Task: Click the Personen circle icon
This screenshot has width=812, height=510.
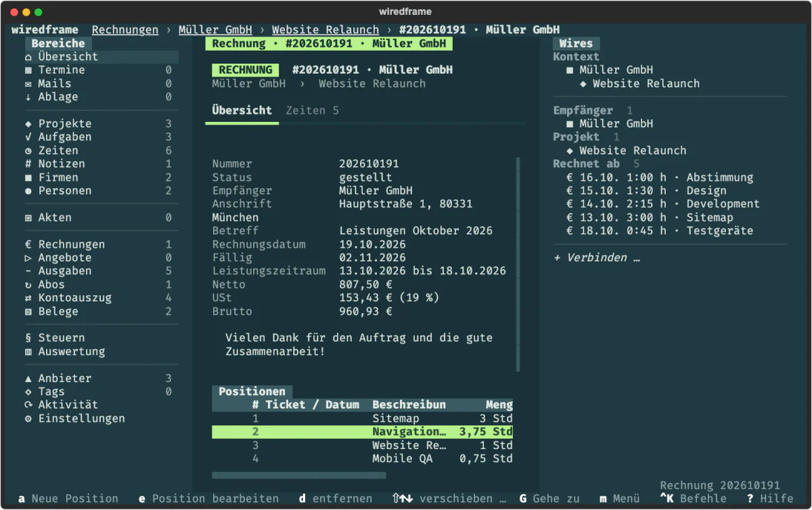Action: [x=28, y=191]
